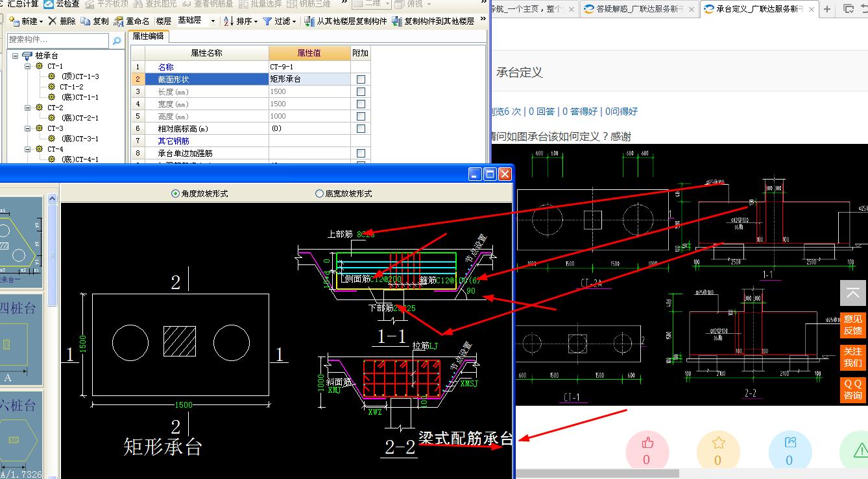Click the gear icon beside CT-2

click(40, 108)
